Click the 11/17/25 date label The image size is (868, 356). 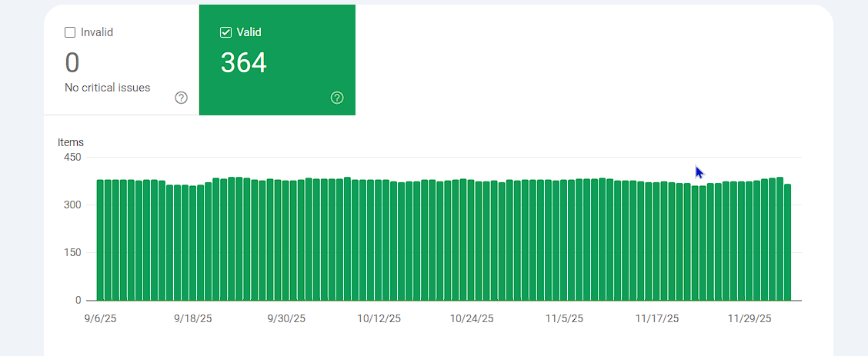[656, 319]
